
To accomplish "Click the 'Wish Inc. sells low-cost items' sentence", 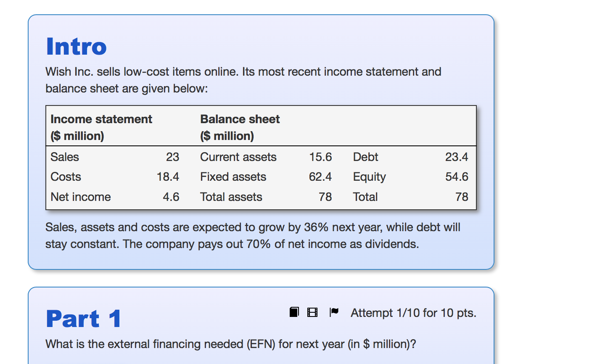I will pyautogui.click(x=243, y=80).
